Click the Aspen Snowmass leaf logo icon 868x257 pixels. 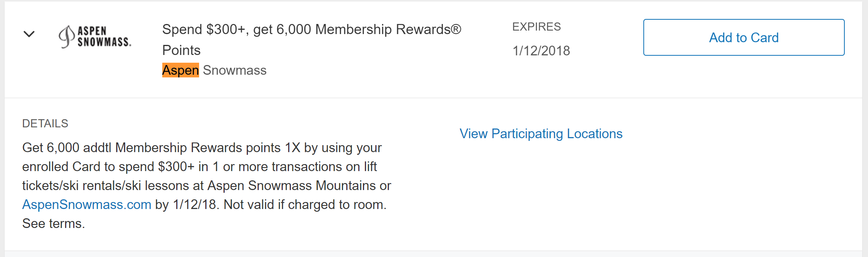point(67,37)
